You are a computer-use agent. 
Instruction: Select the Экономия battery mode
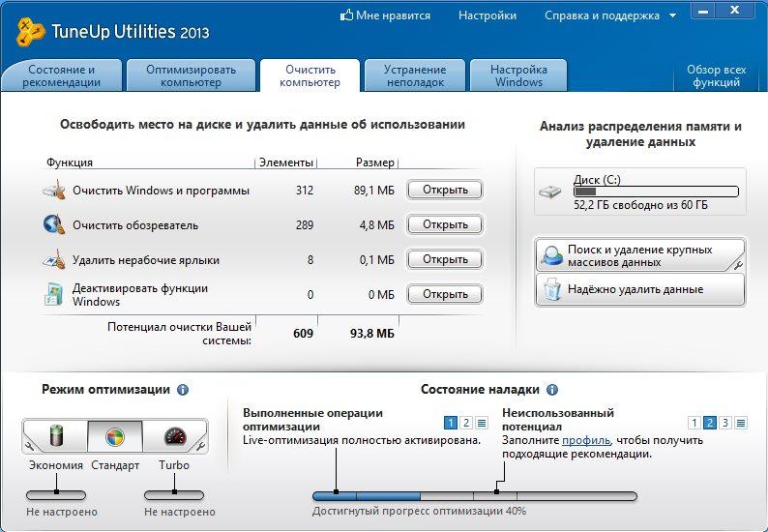coord(56,436)
